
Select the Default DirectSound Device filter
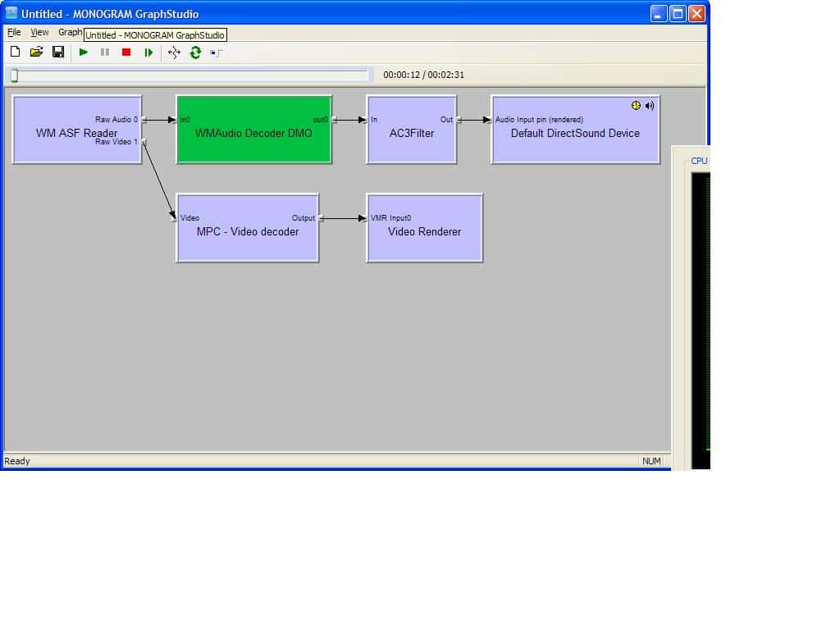tap(575, 130)
